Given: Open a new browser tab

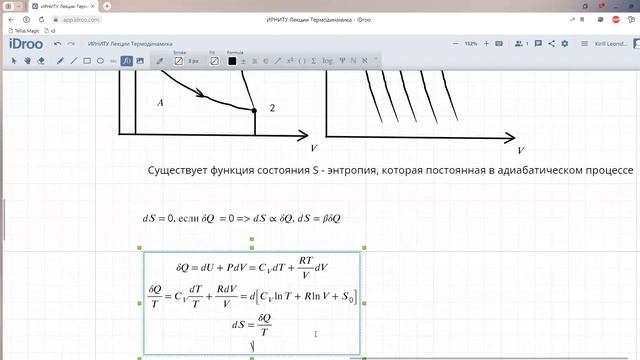Looking at the screenshot, I should [107, 6].
